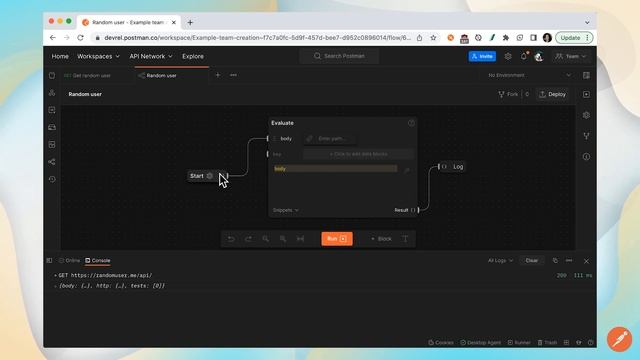Viewport: 640px width, 360px height.
Task: Click the blue Invite button
Action: pyautogui.click(x=482, y=56)
